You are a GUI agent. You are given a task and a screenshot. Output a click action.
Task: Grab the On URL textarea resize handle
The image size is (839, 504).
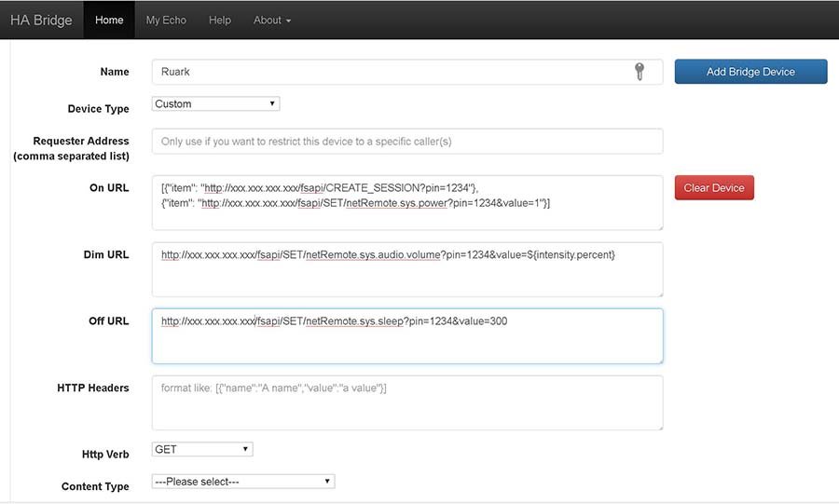(659, 225)
